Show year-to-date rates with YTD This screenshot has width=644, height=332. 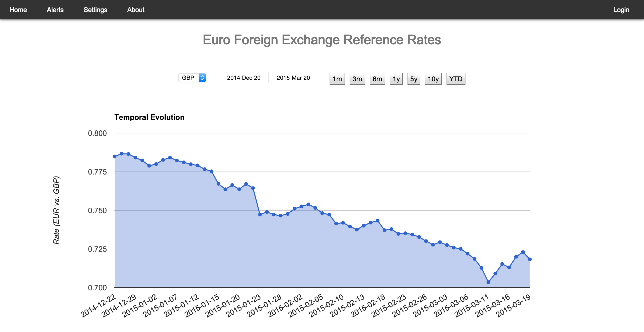(x=455, y=78)
